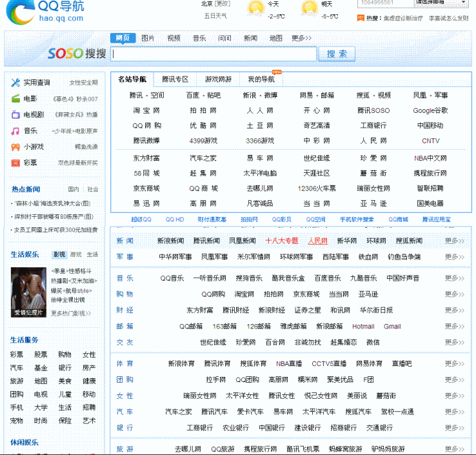This screenshot has height=455, width=476.
Task: Select the 游戏 tab under 生活娱乐
Action: click(76, 254)
